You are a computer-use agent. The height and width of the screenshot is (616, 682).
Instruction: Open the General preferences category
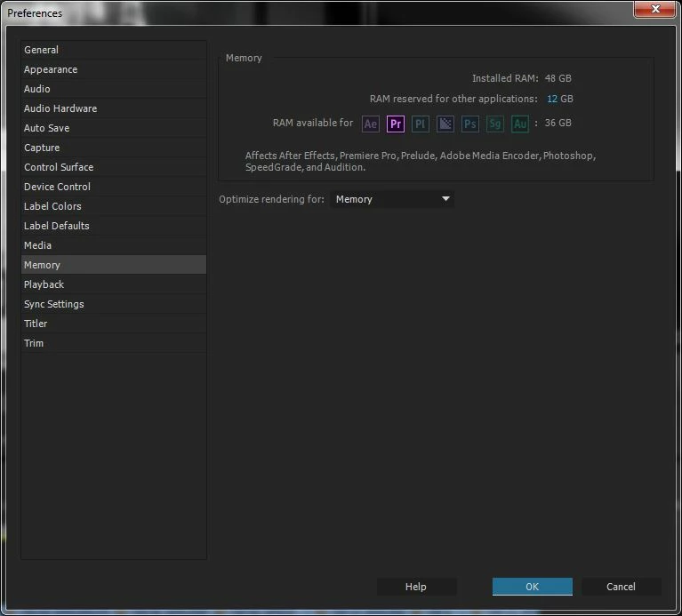point(114,50)
